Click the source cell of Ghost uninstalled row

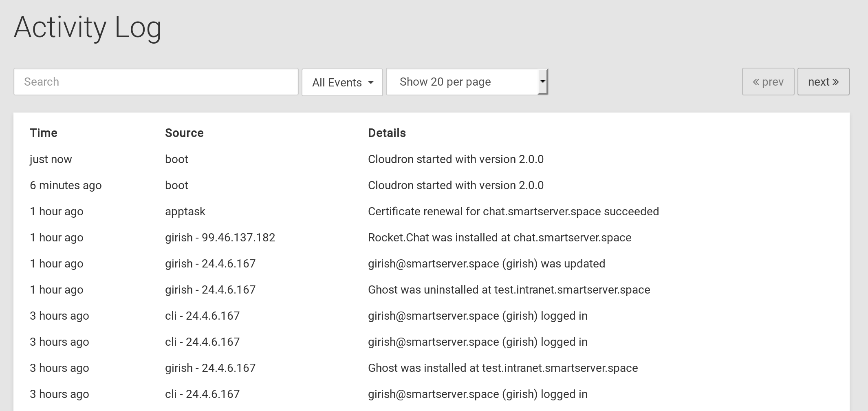pyautogui.click(x=210, y=289)
